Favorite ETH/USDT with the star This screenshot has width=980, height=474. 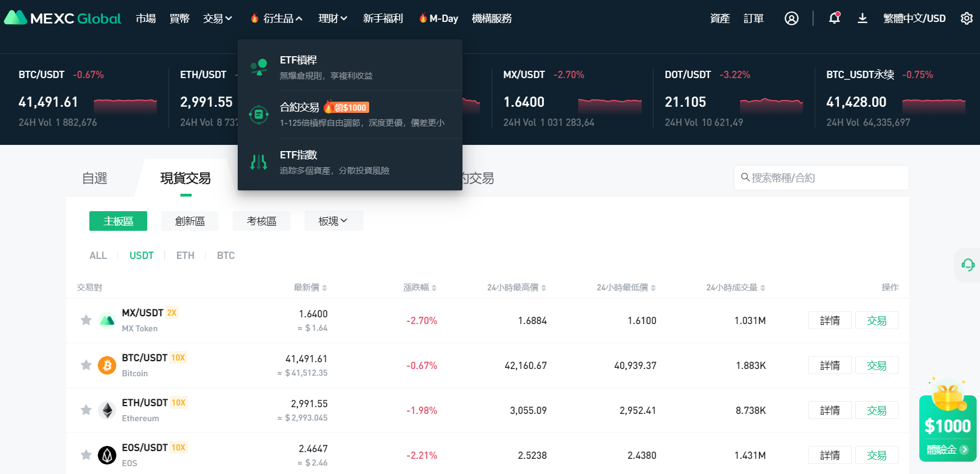(86, 410)
